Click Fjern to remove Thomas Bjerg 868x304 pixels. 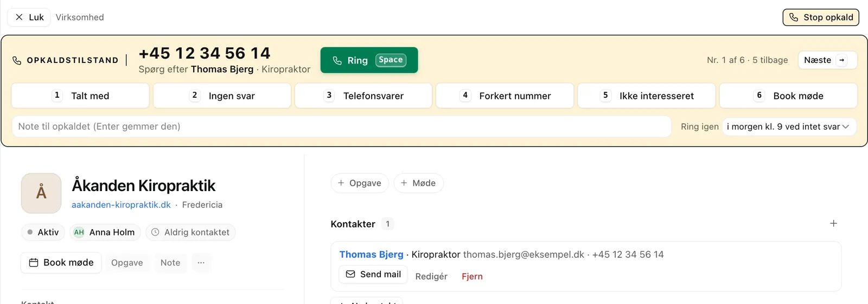point(472,276)
